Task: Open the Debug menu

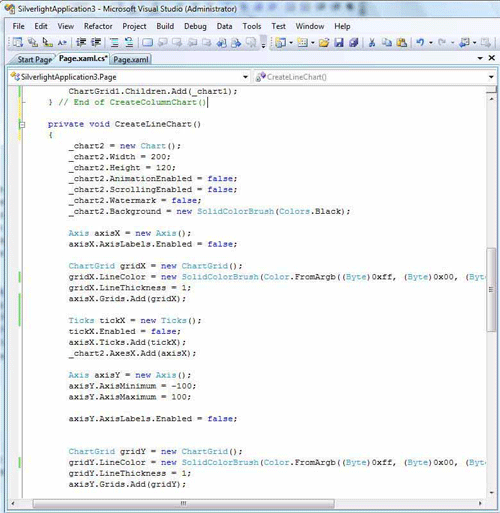Action: [x=195, y=26]
